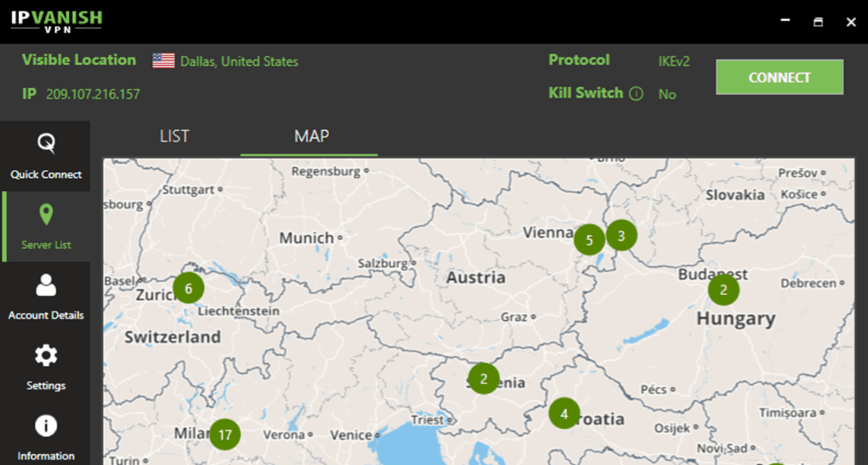Click the Kill Switch label

[585, 93]
